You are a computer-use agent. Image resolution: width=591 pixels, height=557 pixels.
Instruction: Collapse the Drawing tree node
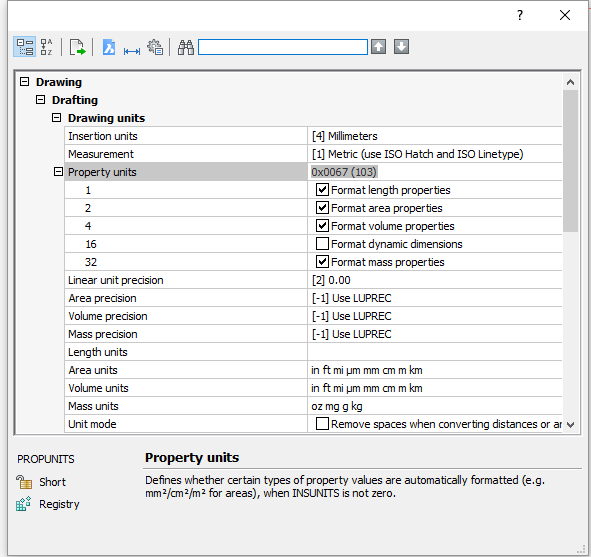(x=24, y=82)
